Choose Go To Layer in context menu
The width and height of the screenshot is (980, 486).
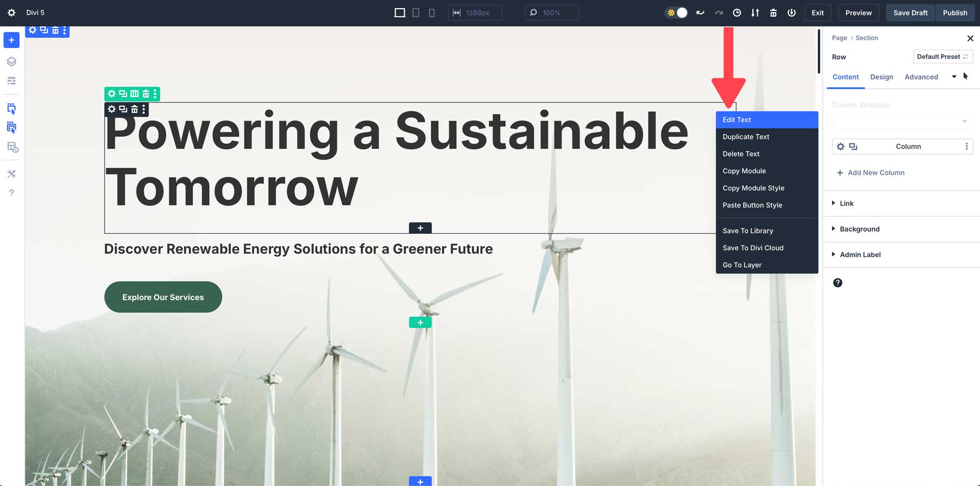pyautogui.click(x=767, y=265)
